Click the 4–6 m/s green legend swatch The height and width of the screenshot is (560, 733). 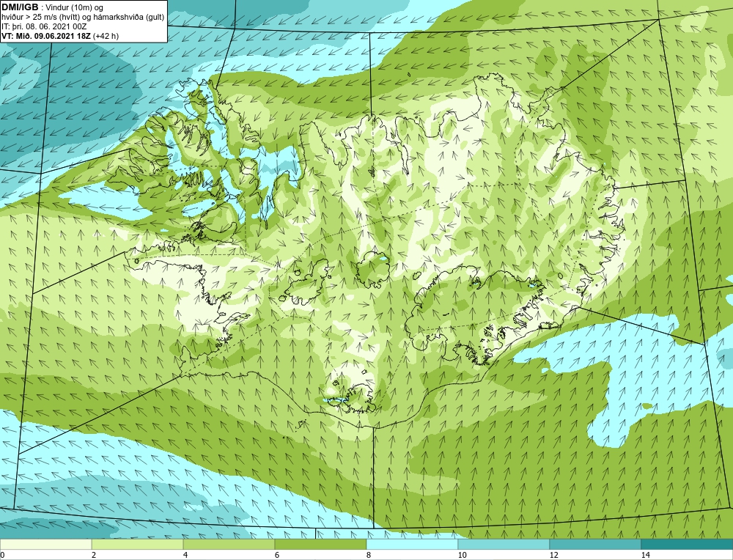[x=229, y=544]
